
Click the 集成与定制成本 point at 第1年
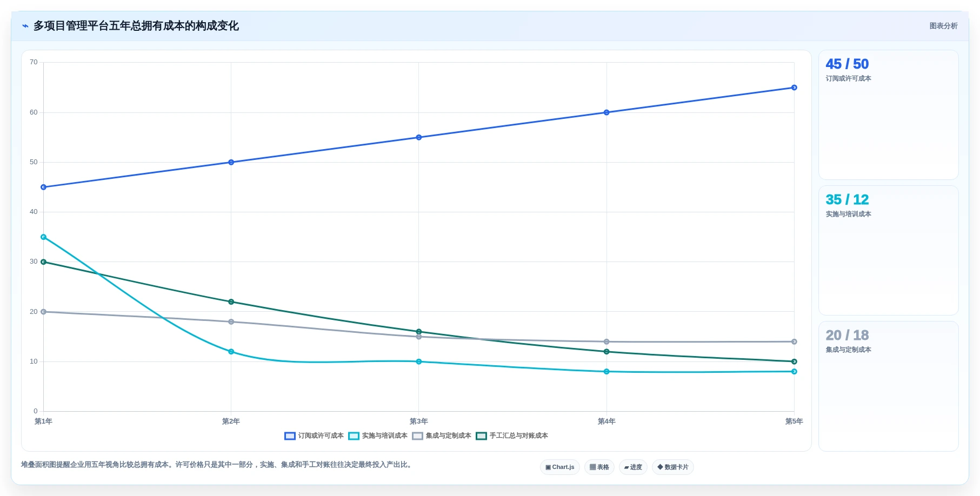(44, 312)
